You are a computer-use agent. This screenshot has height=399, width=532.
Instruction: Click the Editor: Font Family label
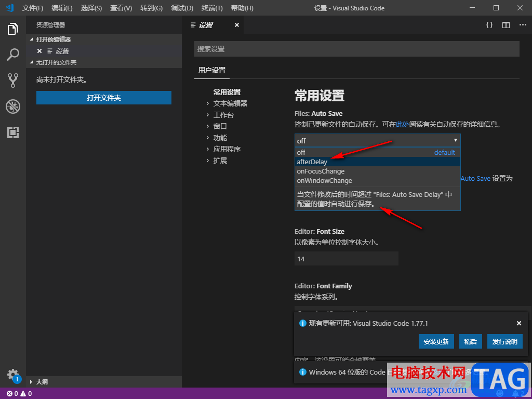(323, 286)
